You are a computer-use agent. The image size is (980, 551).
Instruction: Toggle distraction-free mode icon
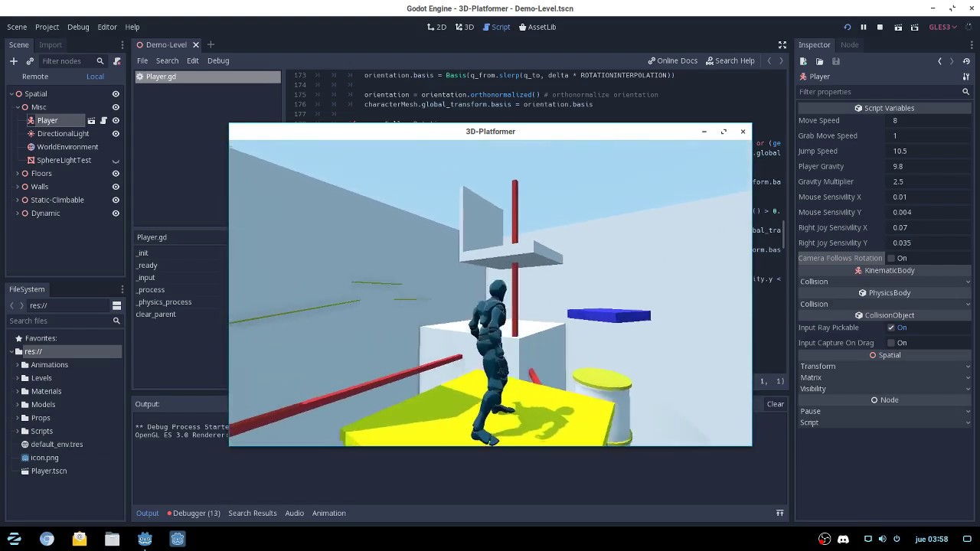click(x=782, y=45)
